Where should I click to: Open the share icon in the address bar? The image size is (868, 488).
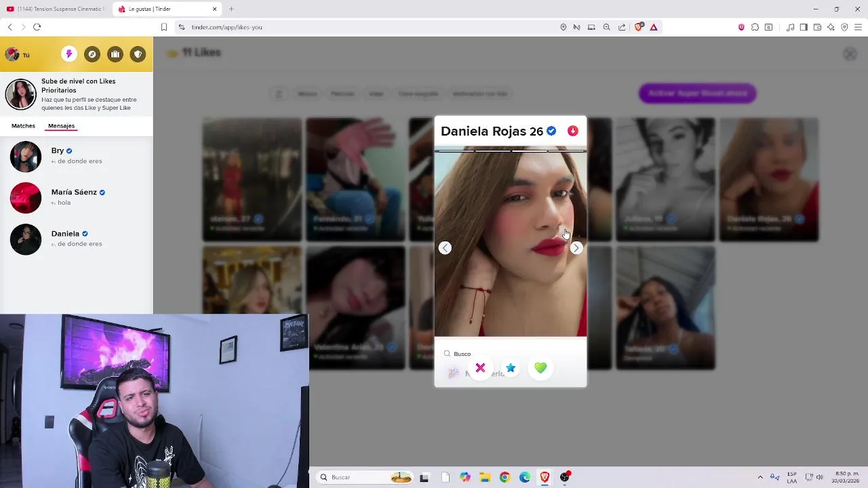pyautogui.click(x=622, y=27)
